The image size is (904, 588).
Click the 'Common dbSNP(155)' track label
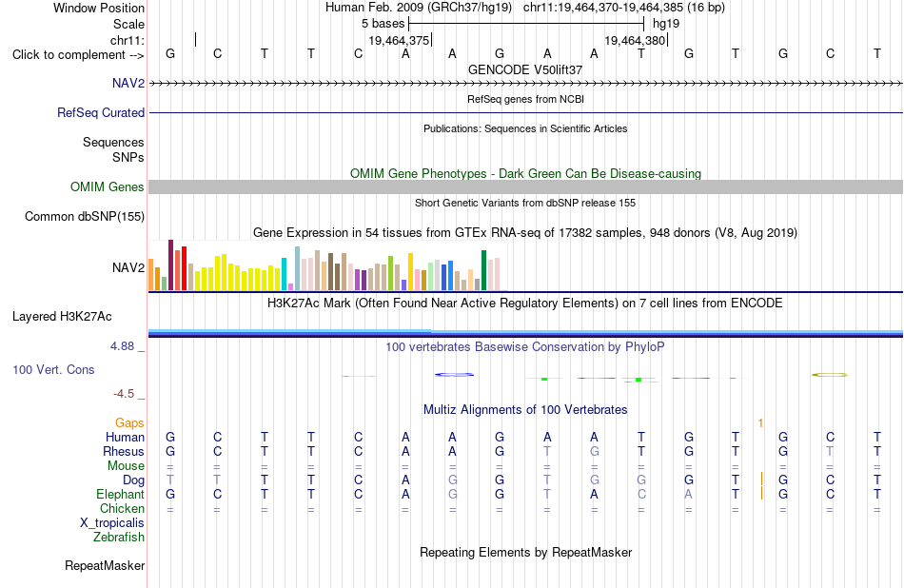(84, 217)
